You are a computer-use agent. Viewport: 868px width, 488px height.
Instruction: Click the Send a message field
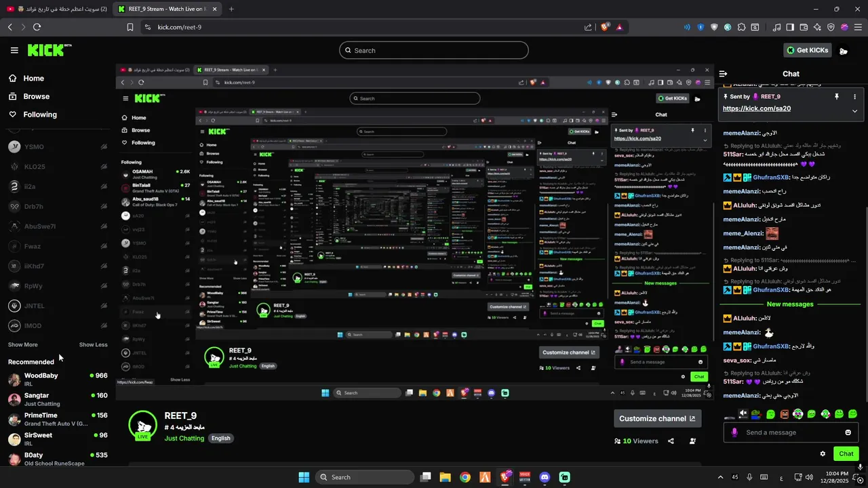789,432
